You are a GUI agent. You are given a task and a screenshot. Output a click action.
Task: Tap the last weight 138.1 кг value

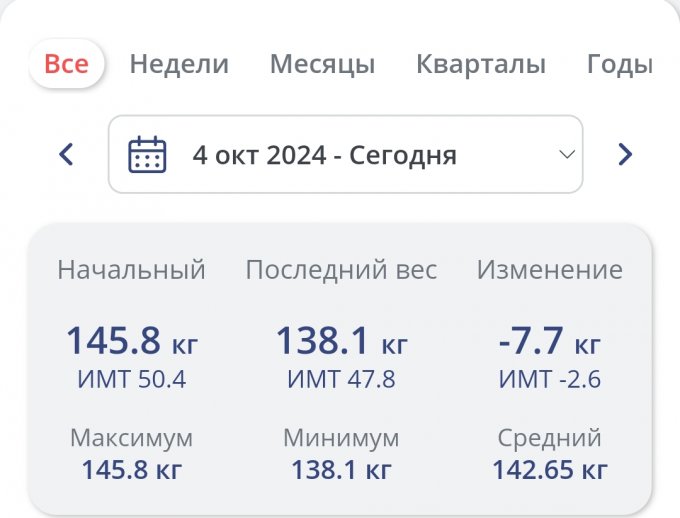341,342
